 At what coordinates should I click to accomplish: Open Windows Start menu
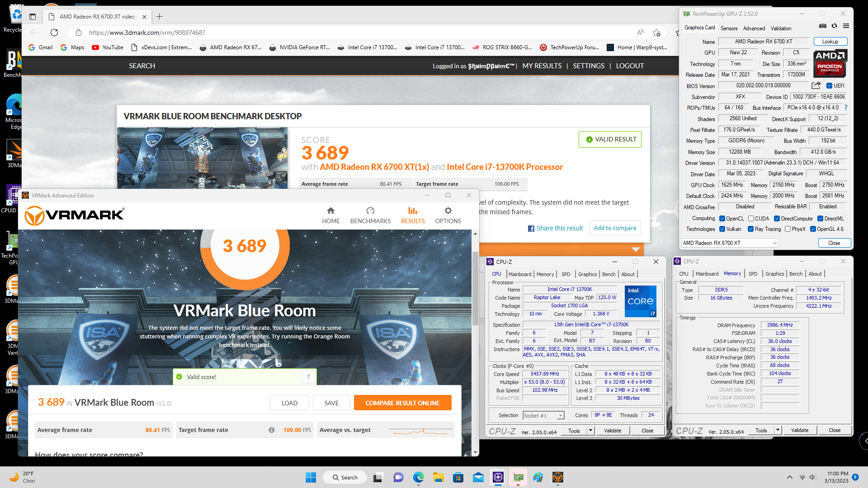pos(311,478)
